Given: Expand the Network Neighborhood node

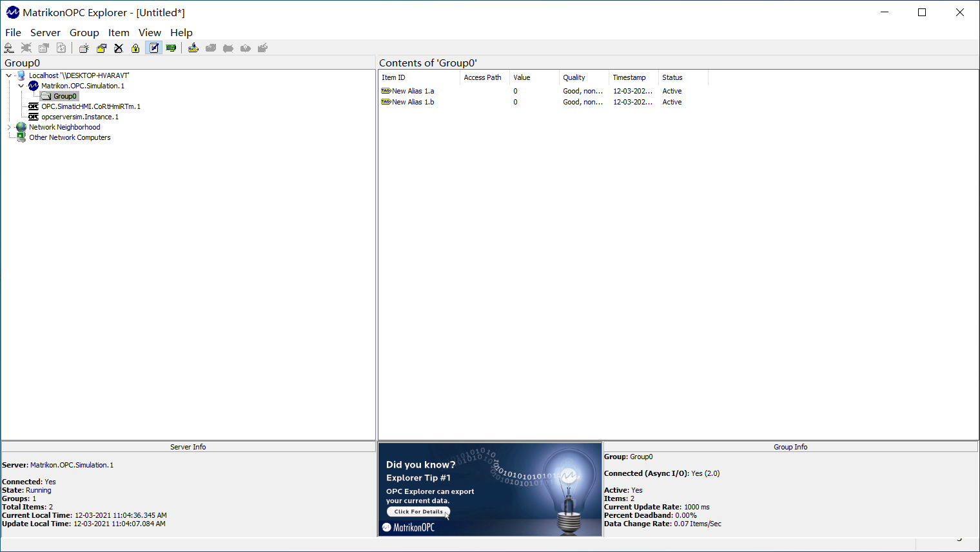Looking at the screenshot, I should pos(8,127).
